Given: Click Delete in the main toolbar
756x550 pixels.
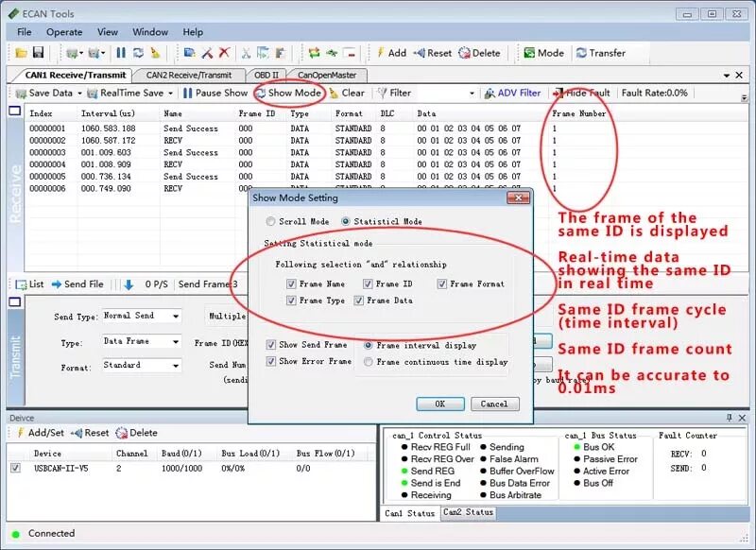Looking at the screenshot, I should click(x=480, y=53).
